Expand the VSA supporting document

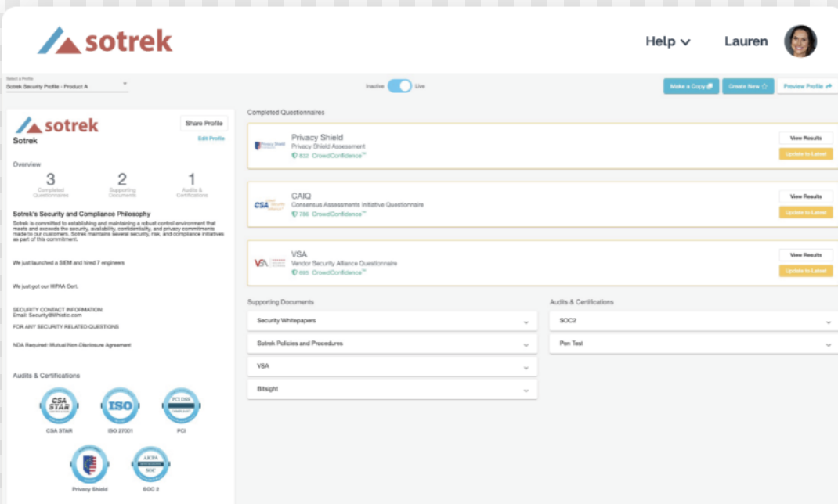coord(392,366)
